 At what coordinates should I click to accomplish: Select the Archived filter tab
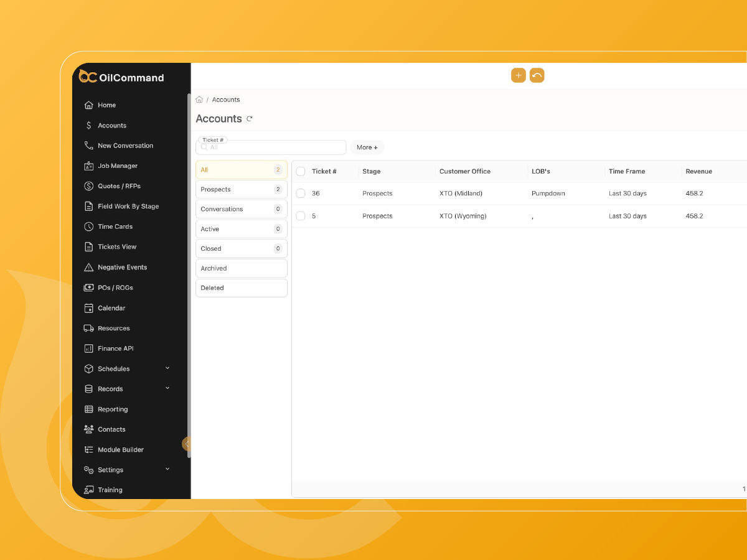pos(241,268)
